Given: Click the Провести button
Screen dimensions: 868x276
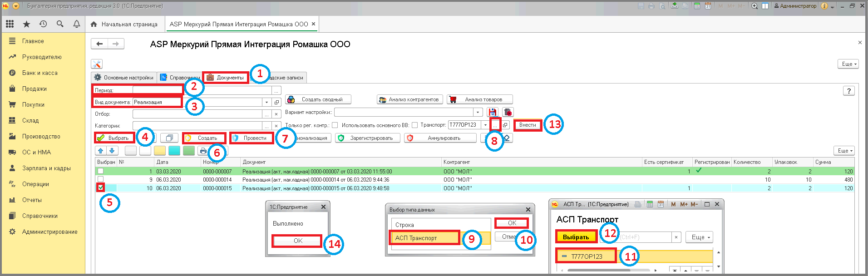Looking at the screenshot, I should click(x=252, y=138).
